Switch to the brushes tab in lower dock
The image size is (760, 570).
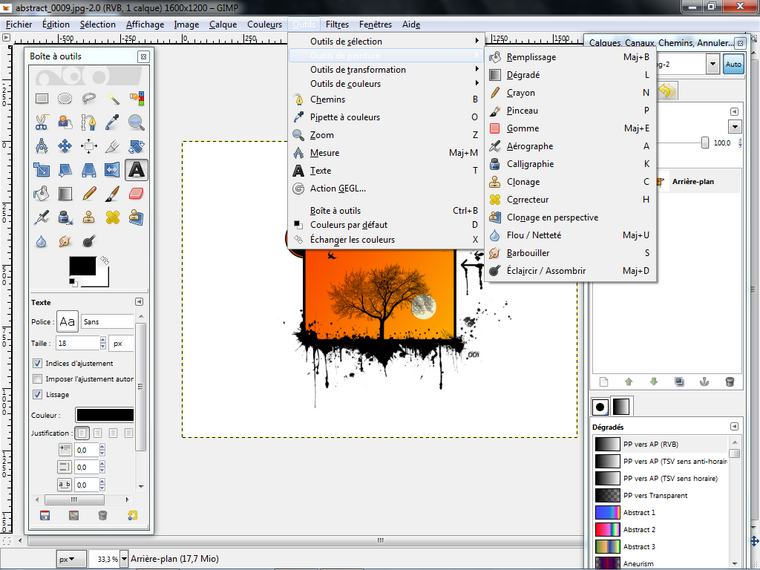coord(600,407)
